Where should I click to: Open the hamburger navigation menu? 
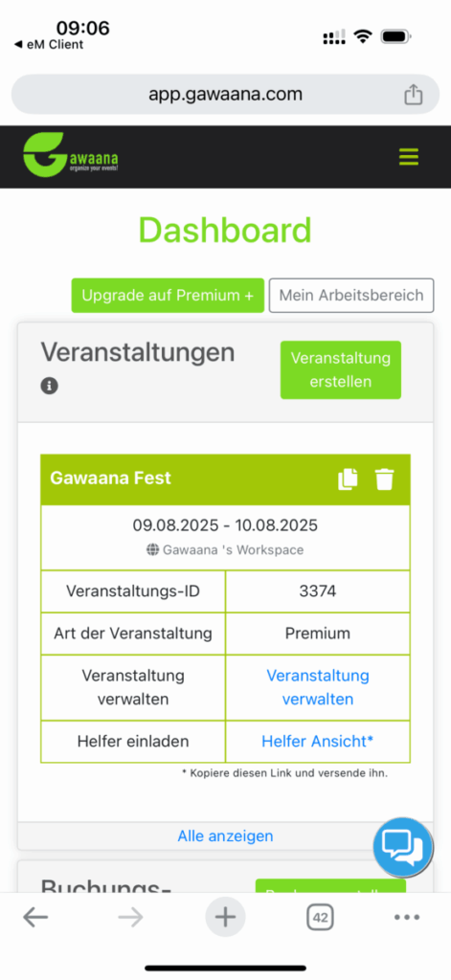click(x=409, y=156)
